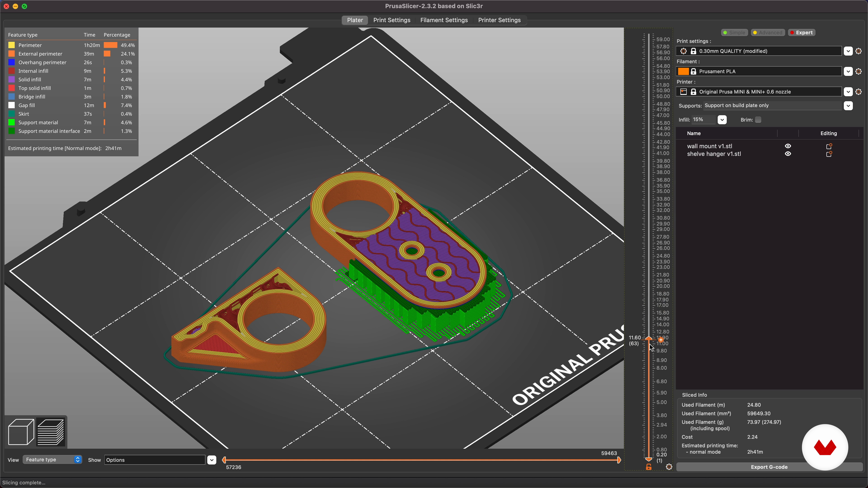
Task: Click Prusament PLA filament combo box
Action: point(759,71)
